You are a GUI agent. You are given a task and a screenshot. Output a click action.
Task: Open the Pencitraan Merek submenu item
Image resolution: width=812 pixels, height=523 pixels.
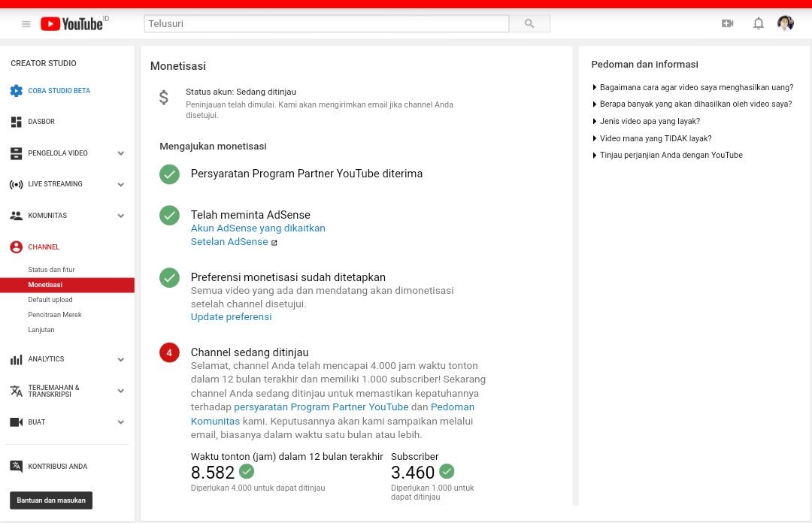(x=55, y=315)
